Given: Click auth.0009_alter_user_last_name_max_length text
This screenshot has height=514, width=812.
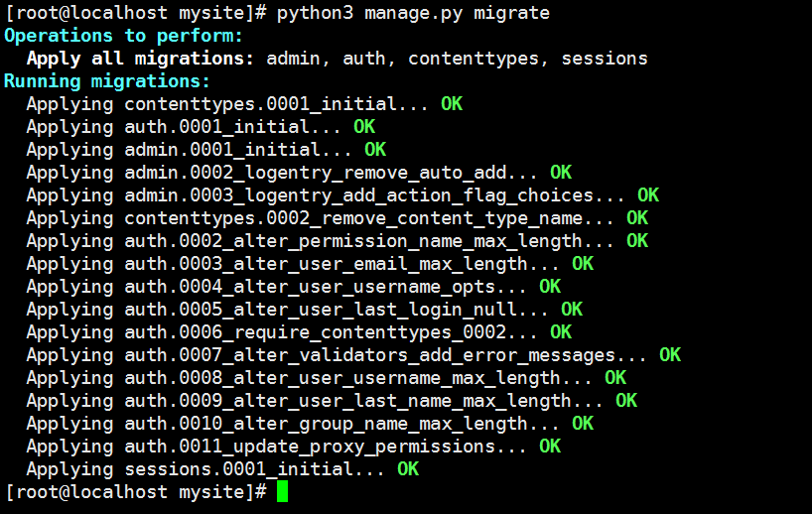Looking at the screenshot, I should click(x=348, y=401).
